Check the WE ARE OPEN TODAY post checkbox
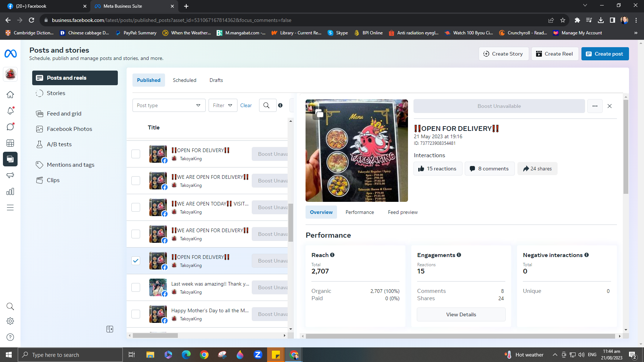Screen dimensions: 644x362 136,207
